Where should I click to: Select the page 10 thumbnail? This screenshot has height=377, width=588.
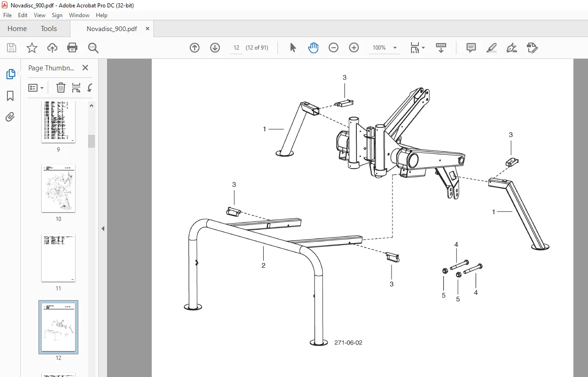click(x=58, y=188)
